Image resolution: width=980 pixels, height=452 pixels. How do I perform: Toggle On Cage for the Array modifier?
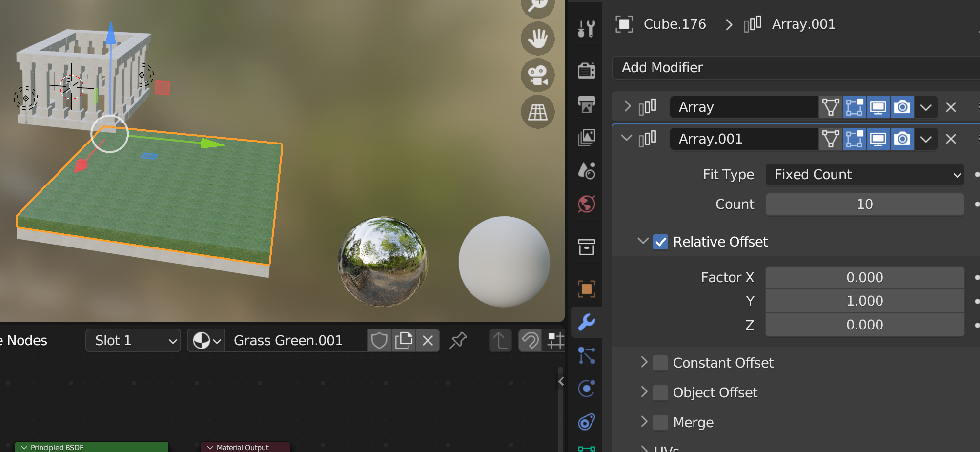[x=831, y=107]
